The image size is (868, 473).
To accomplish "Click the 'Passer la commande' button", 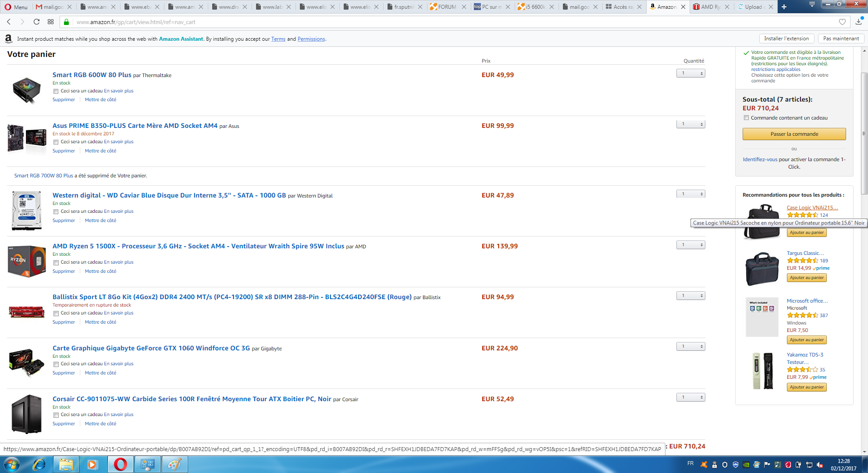I will pyautogui.click(x=794, y=134).
